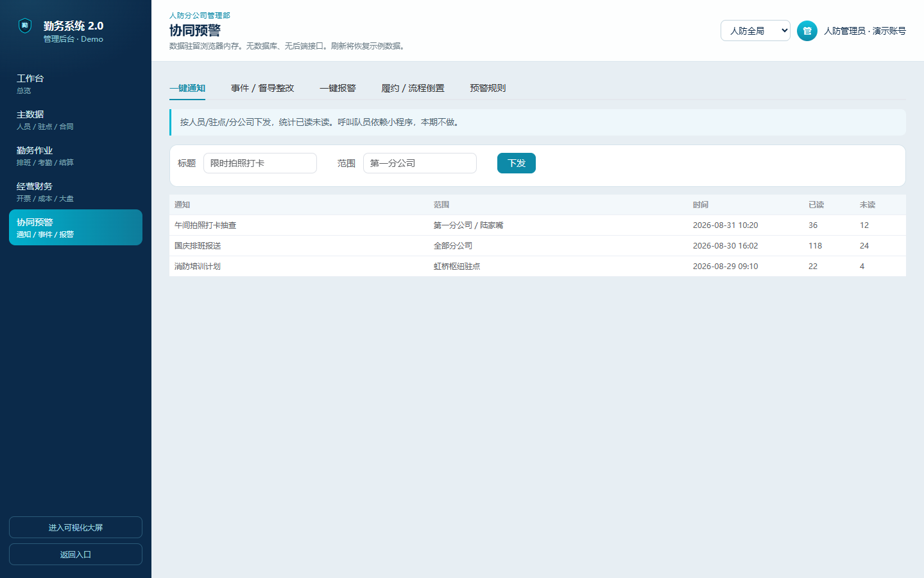This screenshot has height=578, width=924.
Task: Open the 预警规则 tab
Action: 488,88
